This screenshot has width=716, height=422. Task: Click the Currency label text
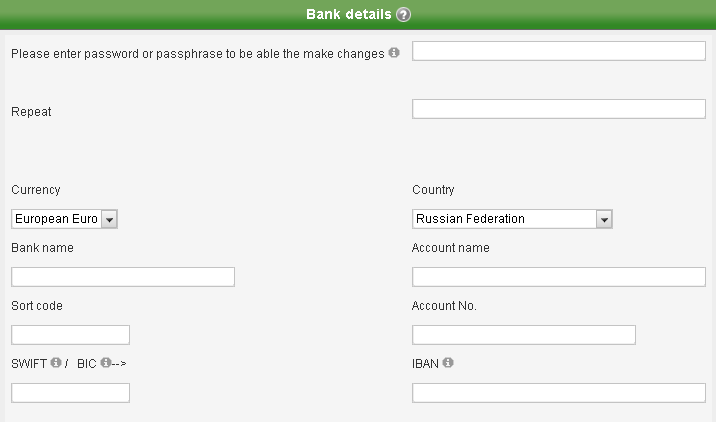[x=36, y=190]
